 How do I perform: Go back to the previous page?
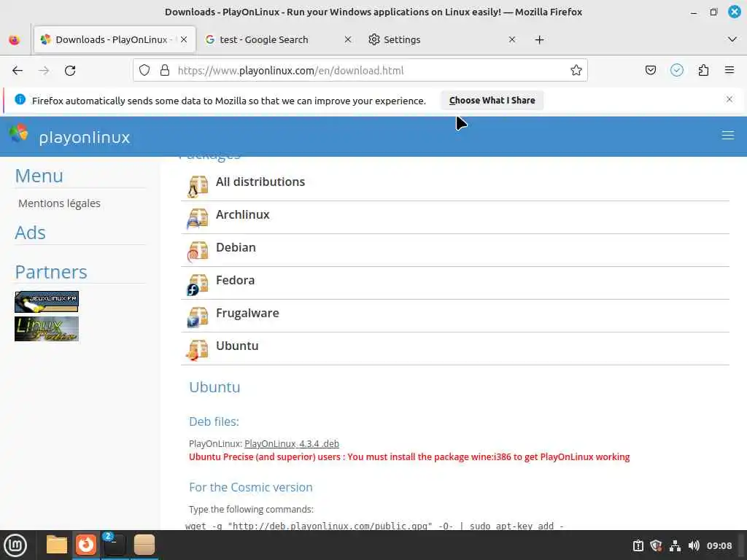18,71
